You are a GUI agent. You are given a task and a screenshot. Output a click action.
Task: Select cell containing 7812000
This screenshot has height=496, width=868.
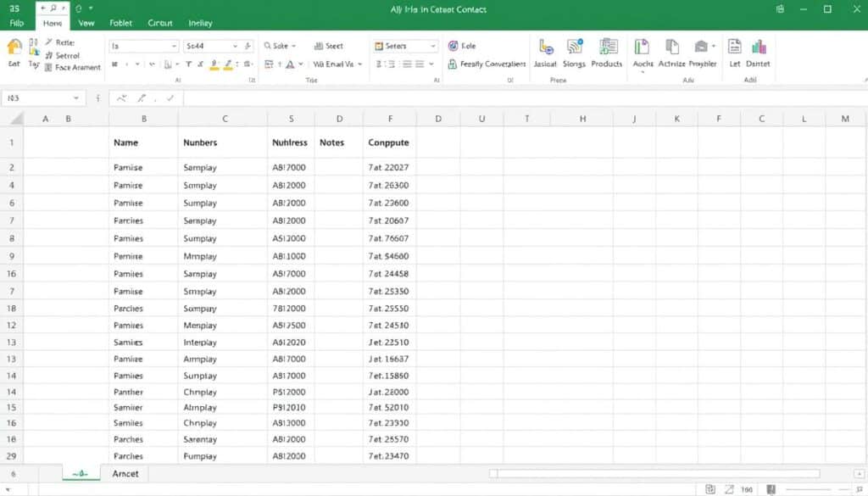(x=292, y=309)
